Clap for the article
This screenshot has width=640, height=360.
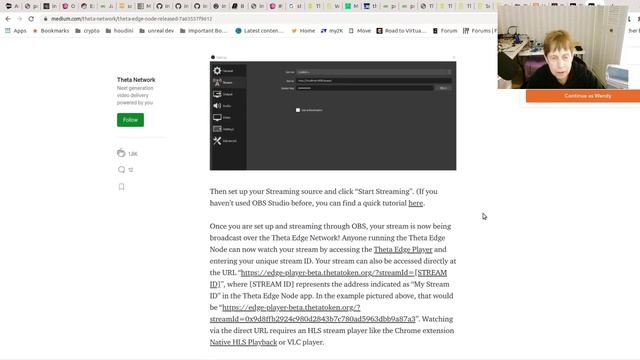[121, 153]
